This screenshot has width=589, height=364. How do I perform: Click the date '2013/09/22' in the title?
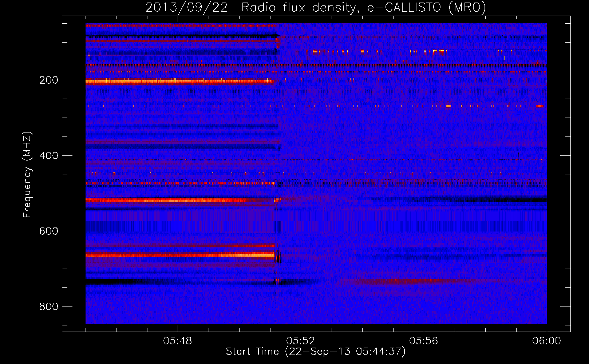(x=187, y=7)
